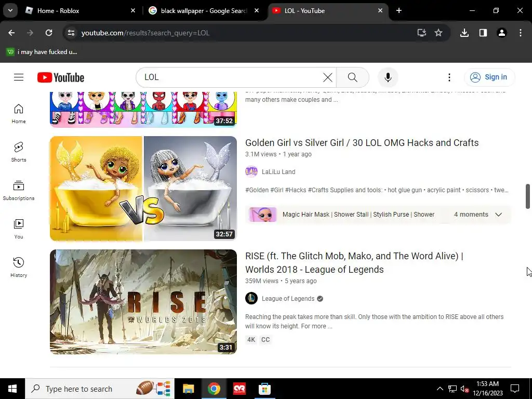
Task: Open Subscriptions in the YouTube sidebar
Action: click(19, 190)
